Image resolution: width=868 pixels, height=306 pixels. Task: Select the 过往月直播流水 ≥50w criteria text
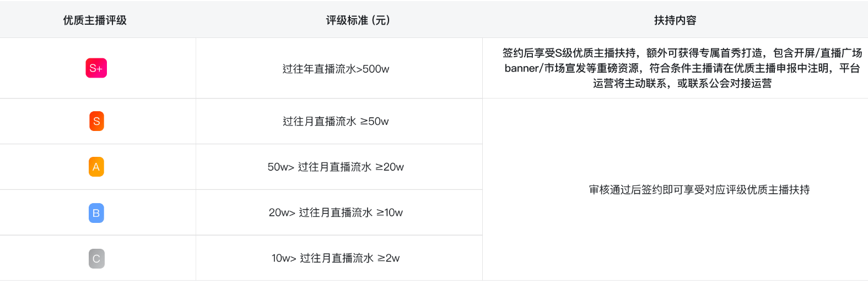point(336,121)
